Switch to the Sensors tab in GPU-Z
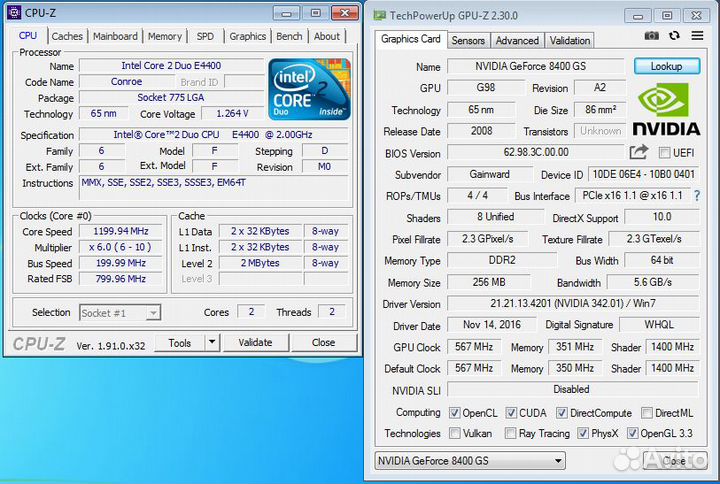This screenshot has width=720, height=484. click(468, 40)
